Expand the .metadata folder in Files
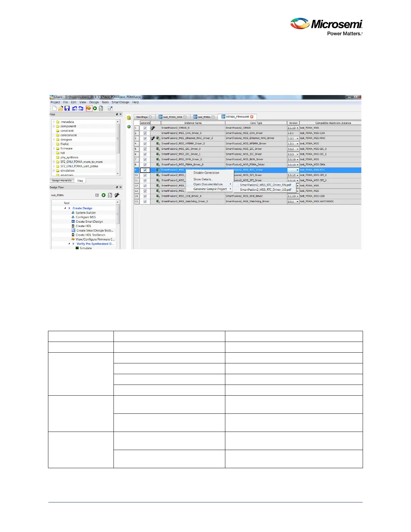The image size is (411, 532). 54,122
